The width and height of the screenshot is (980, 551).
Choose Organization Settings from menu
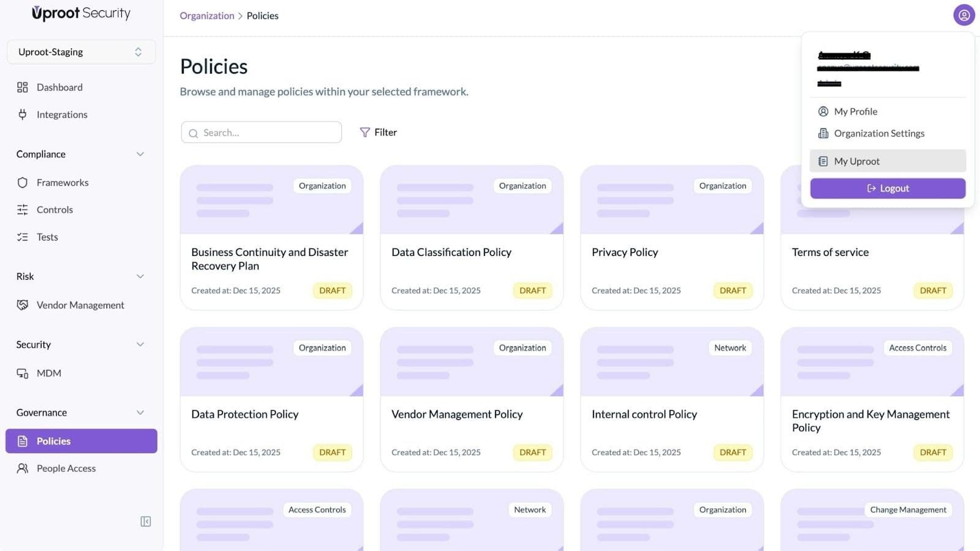(879, 133)
